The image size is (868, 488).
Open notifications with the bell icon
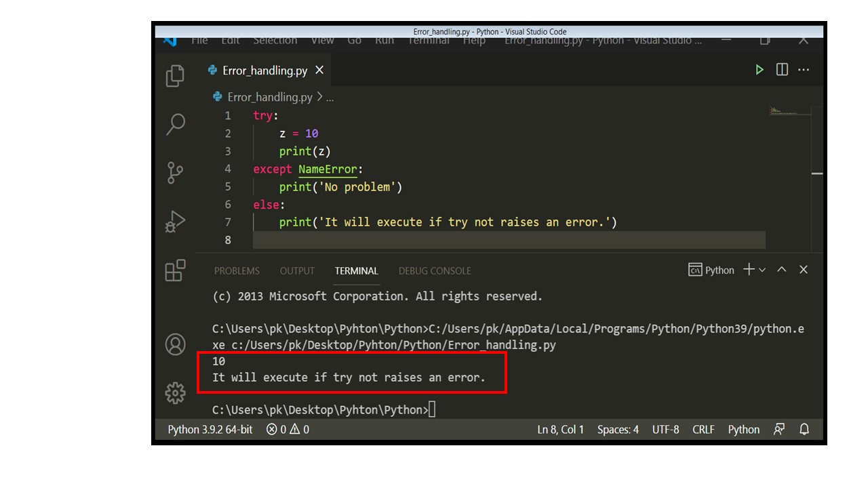tap(804, 429)
